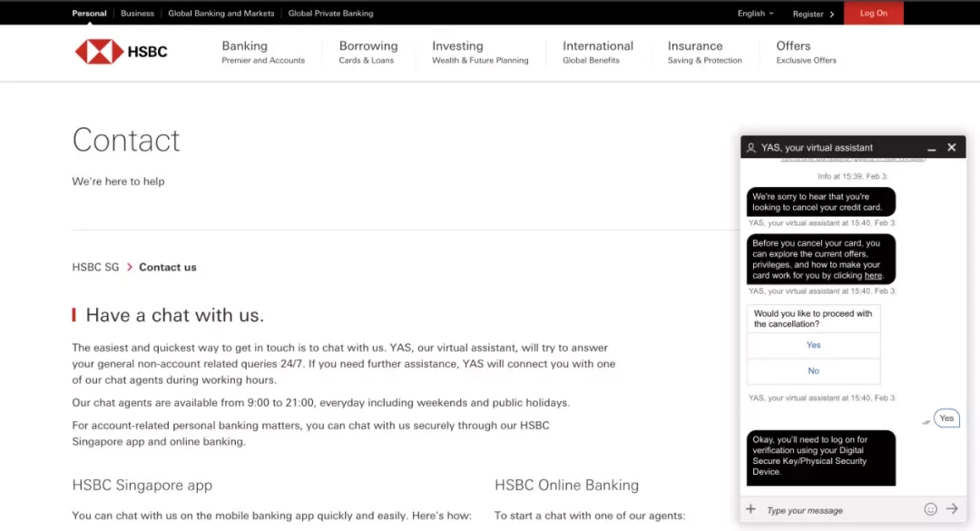Open Global Private Banking tab
Image resolution: width=980 pixels, height=531 pixels.
coord(330,13)
